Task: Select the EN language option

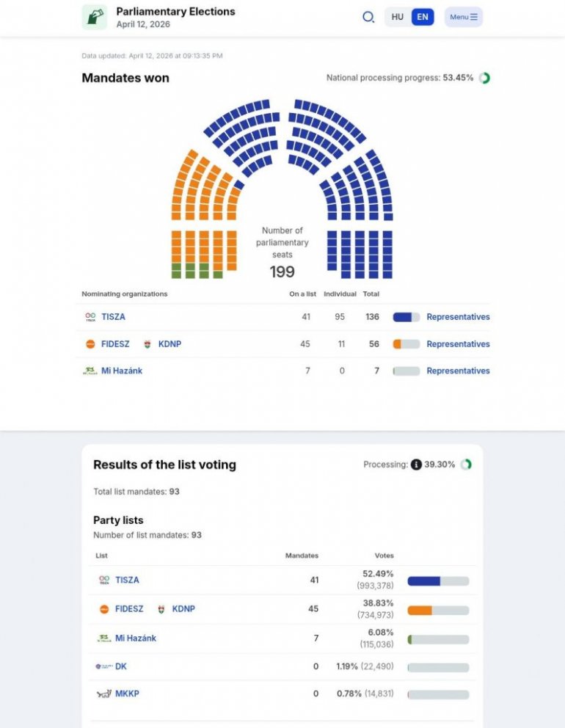Action: coord(423,17)
